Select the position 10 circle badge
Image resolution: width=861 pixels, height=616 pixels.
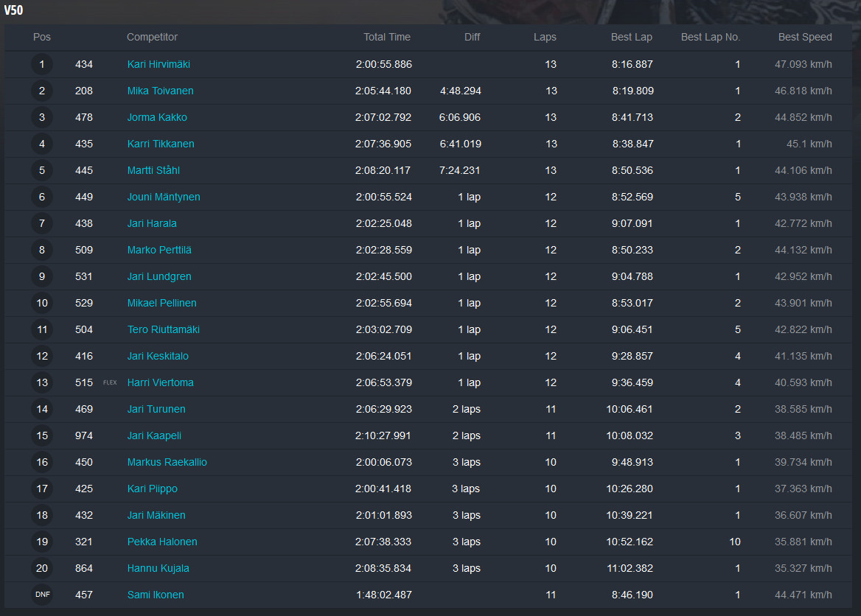[42, 303]
